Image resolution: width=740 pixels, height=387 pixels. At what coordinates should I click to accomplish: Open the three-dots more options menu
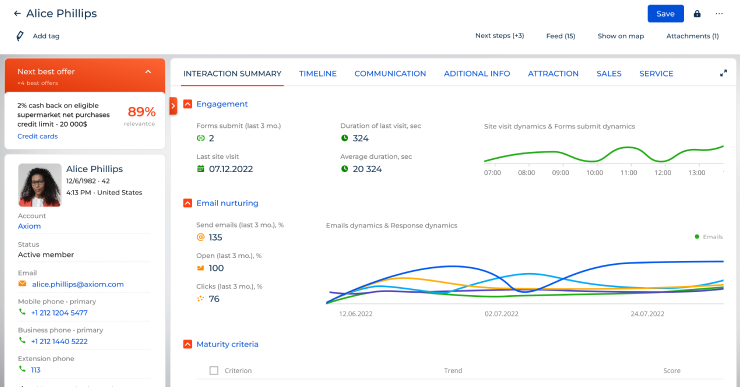(719, 14)
